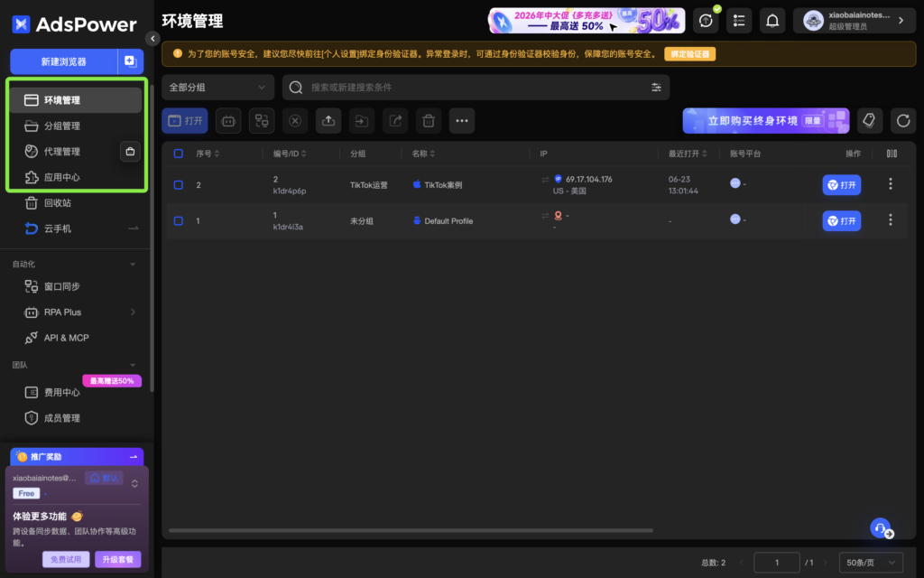The width and height of the screenshot is (924, 578).
Task: Collapse the 自动化 sidebar section
Action: [133, 265]
